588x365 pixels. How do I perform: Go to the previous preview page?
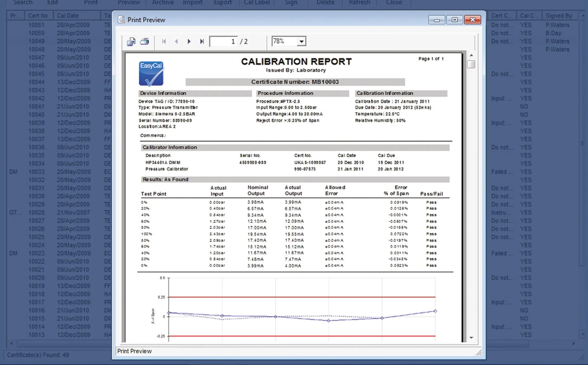pos(177,41)
